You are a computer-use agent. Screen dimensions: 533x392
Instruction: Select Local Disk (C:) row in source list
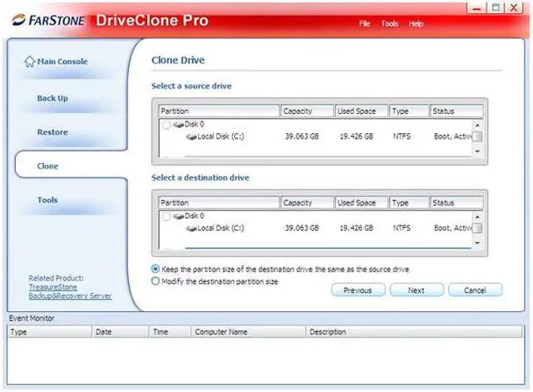coord(316,136)
